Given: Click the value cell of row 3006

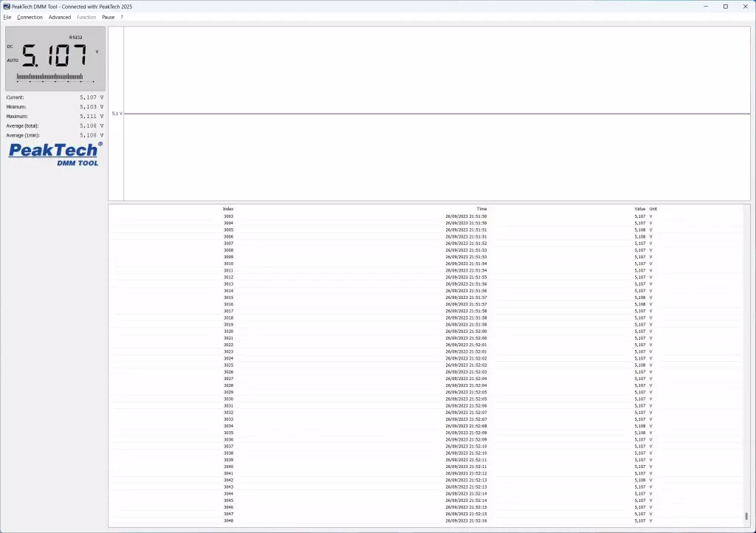Looking at the screenshot, I should tap(640, 237).
